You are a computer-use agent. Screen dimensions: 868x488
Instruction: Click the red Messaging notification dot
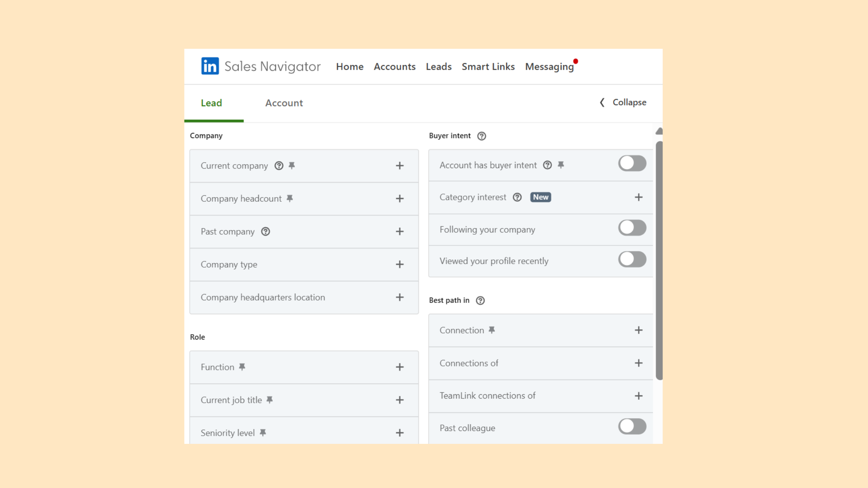[576, 61]
